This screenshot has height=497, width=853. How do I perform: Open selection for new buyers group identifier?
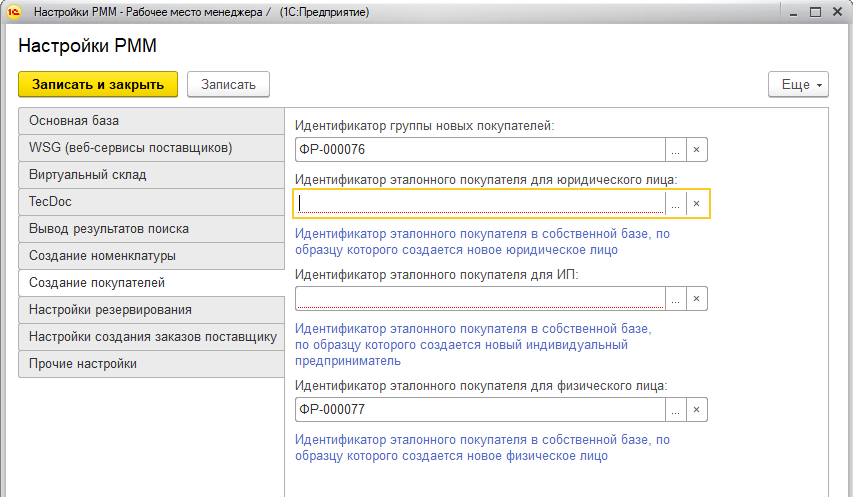click(x=676, y=150)
